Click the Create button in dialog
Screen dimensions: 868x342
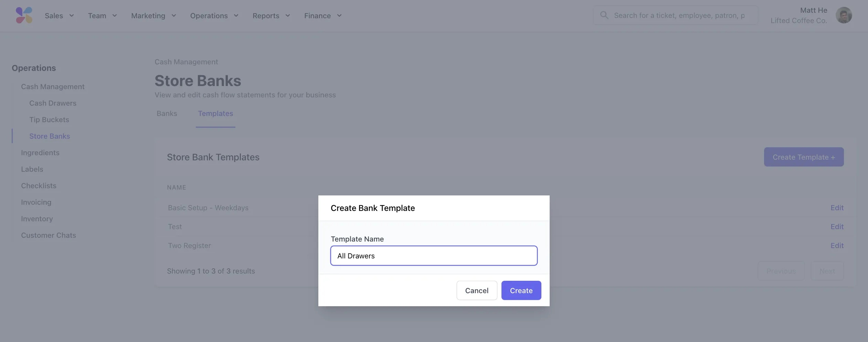521,290
